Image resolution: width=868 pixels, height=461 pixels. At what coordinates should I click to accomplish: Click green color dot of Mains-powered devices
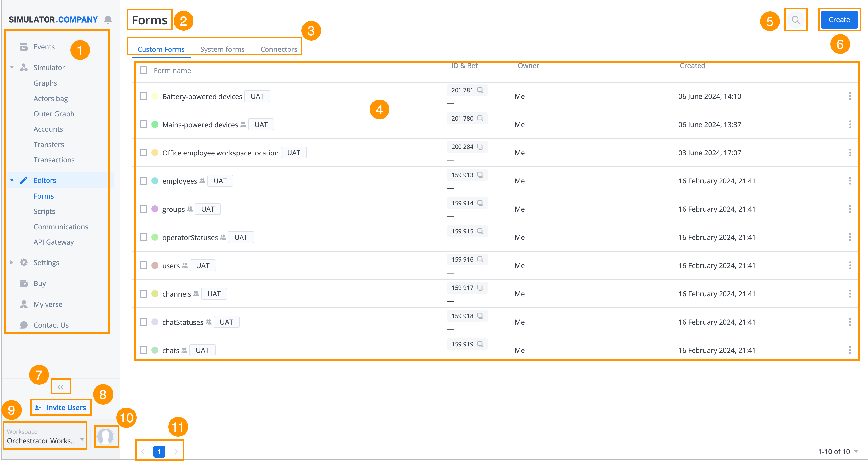(155, 125)
